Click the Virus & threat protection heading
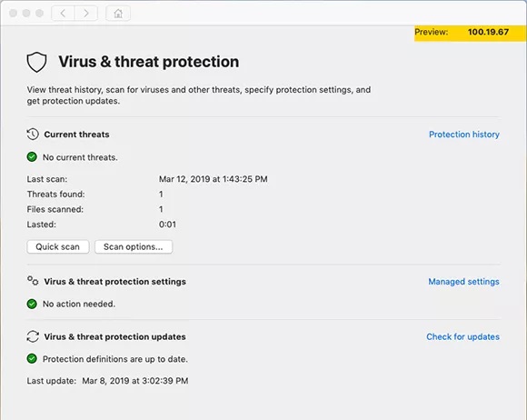The image size is (527, 420). click(x=148, y=62)
